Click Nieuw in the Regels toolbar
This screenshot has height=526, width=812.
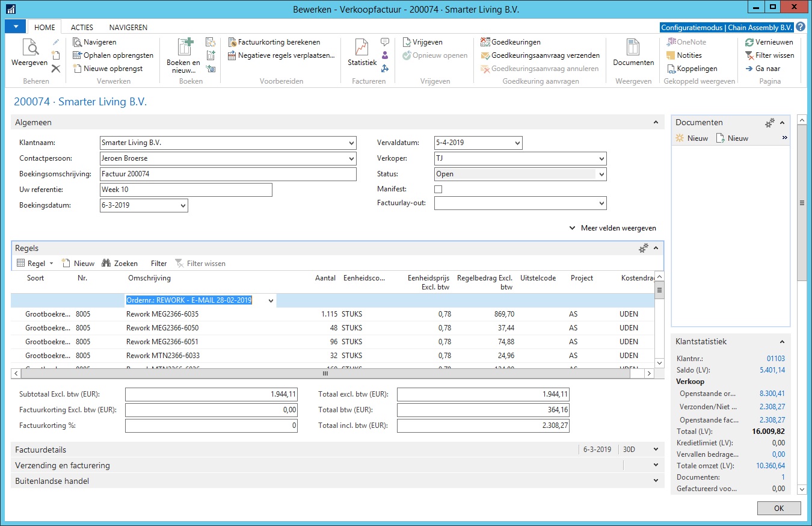[78, 263]
